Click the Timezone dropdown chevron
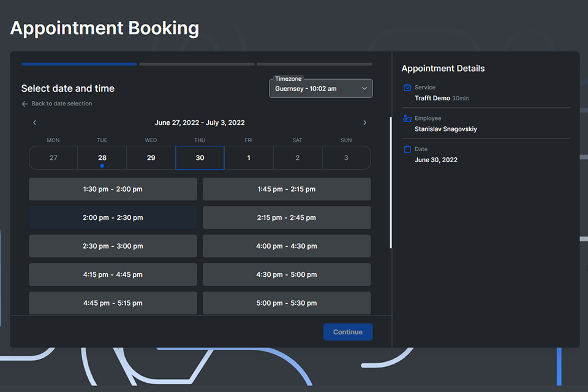 pos(364,89)
